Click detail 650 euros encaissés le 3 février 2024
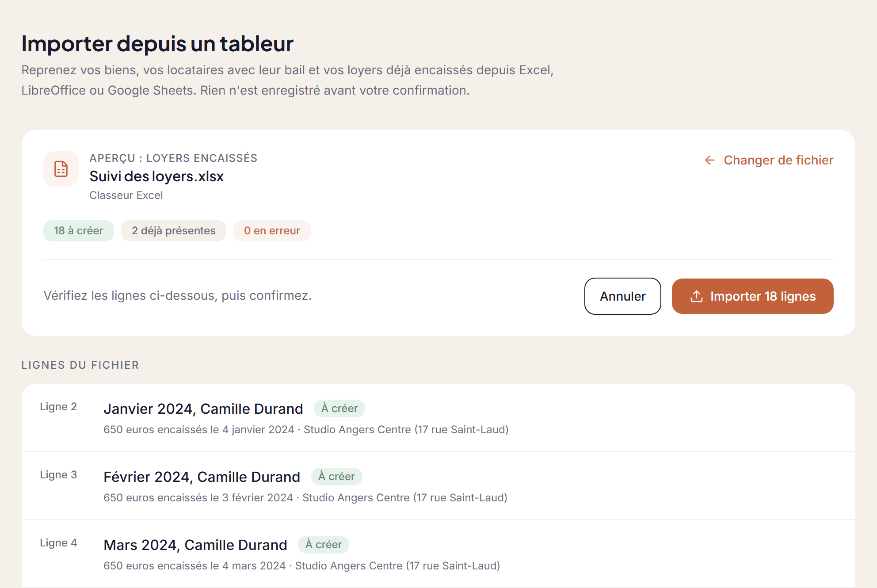The width and height of the screenshot is (877, 588). click(198, 498)
